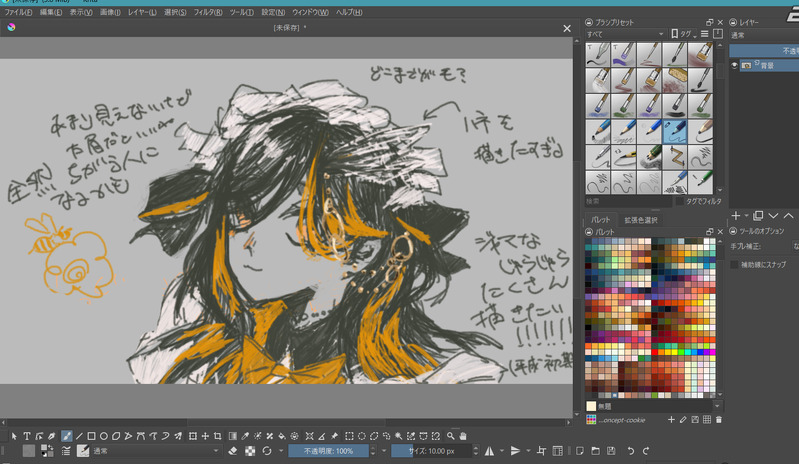Click the Redo arrow
This screenshot has height=464, width=799.
pyautogui.click(x=646, y=451)
